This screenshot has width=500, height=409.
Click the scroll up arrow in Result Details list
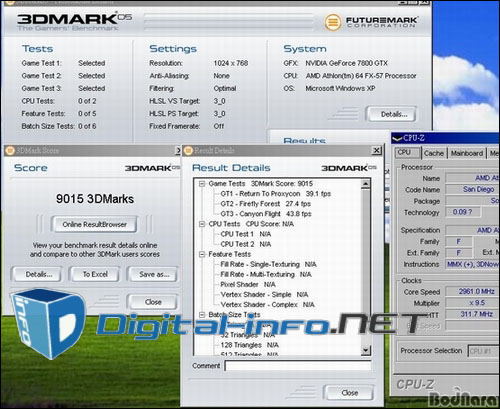(366, 184)
